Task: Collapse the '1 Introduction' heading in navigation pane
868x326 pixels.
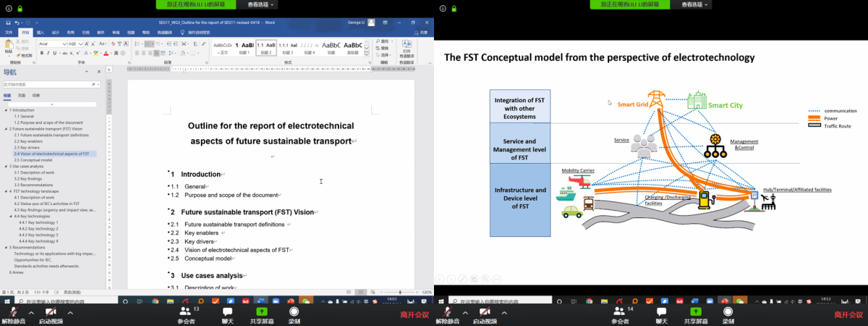Action: pos(7,110)
